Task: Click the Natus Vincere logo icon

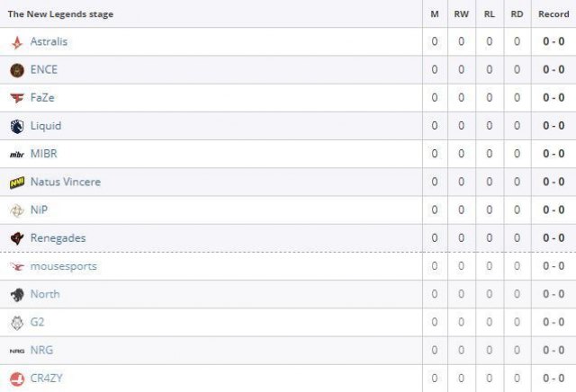Action: coord(17,183)
